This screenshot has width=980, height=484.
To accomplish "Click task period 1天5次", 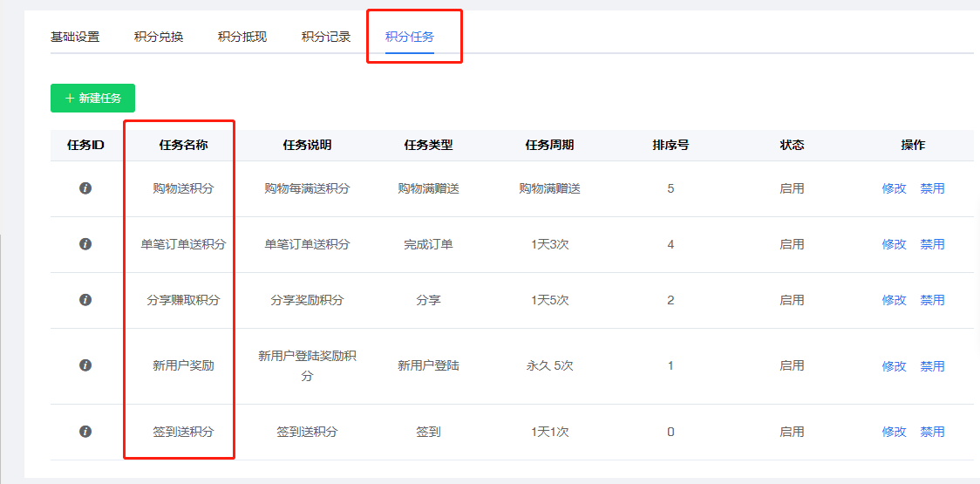I will (549, 299).
